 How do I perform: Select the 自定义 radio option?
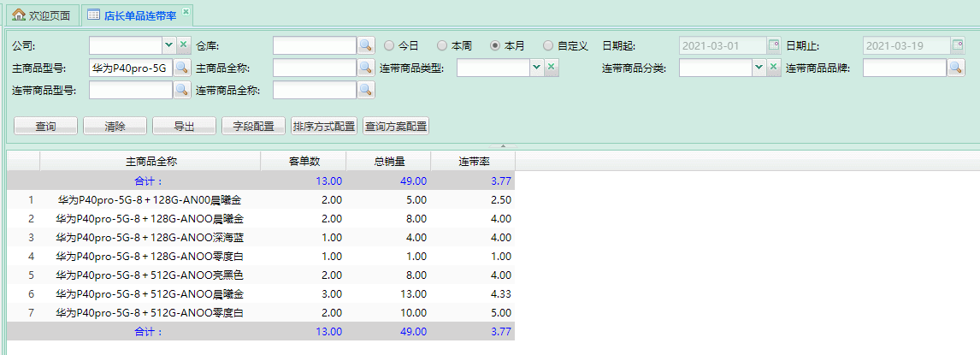point(548,45)
